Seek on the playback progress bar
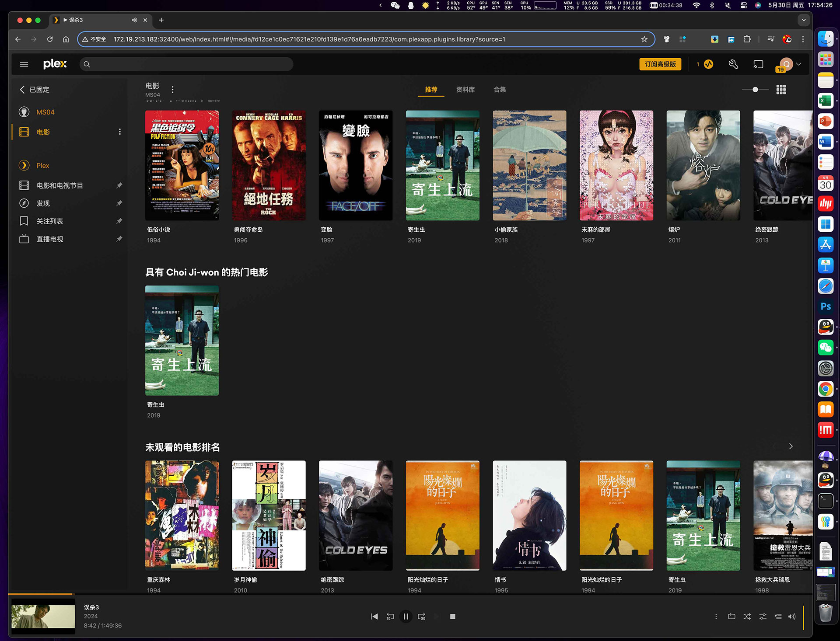 tap(410, 594)
